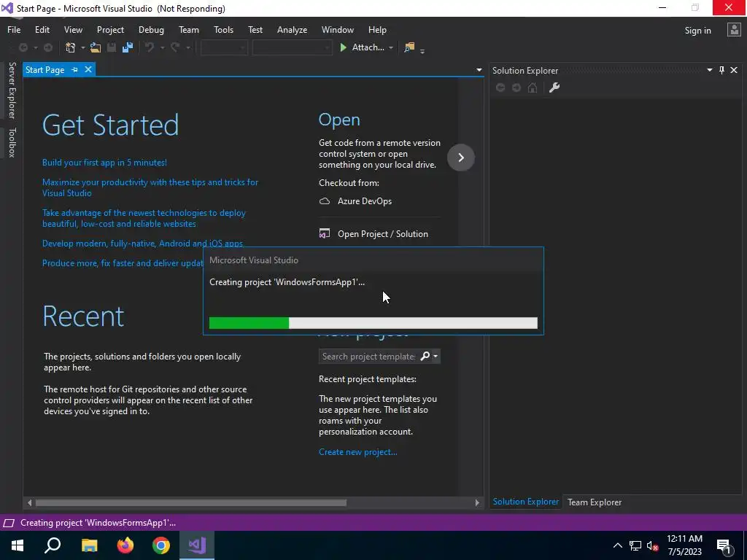The height and width of the screenshot is (560, 747).
Task: Open the Toolbox side tab
Action: coord(12,142)
